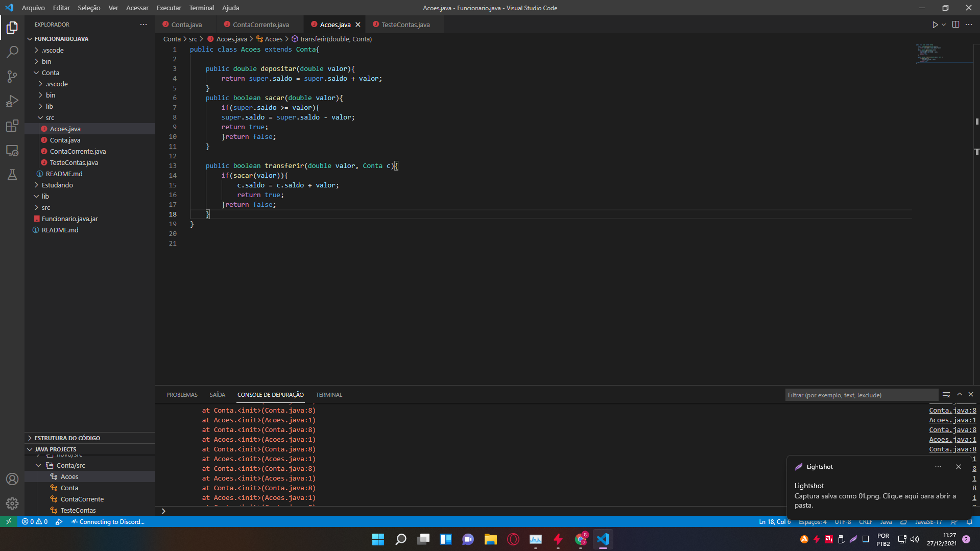
Task: Close the bottom panel
Action: 971,395
